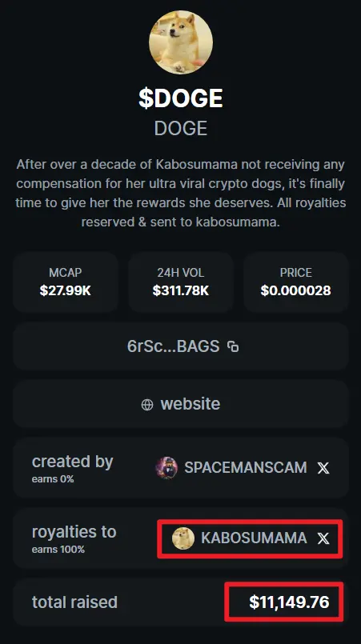Click the "created by" label
361x644 pixels.
pos(72,462)
